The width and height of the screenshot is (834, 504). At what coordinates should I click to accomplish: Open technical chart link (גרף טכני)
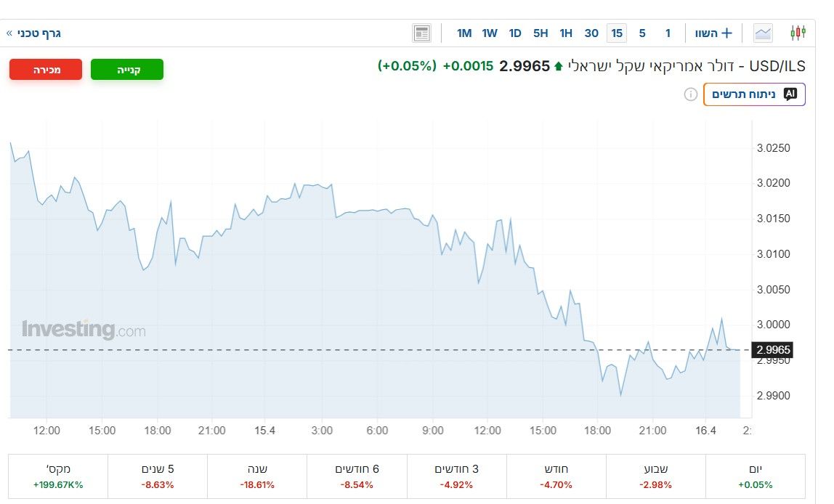pos(34,33)
